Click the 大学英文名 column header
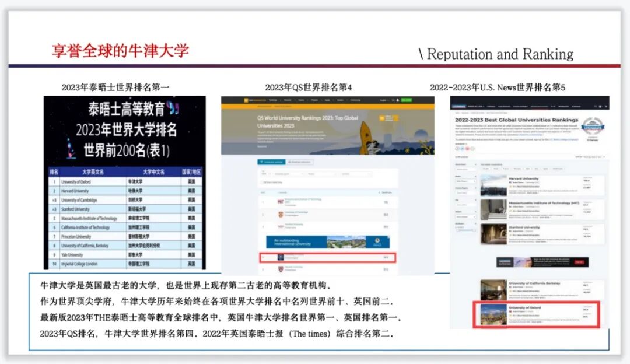This screenshot has width=630, height=364. (93, 172)
